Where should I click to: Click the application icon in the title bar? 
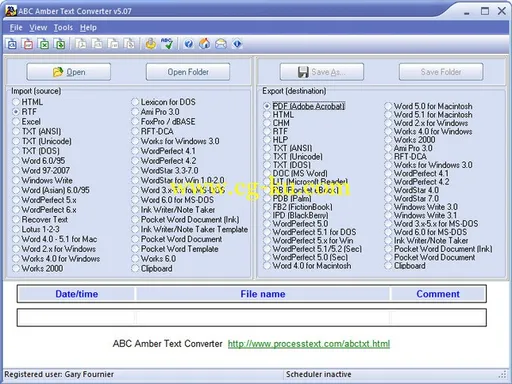pos(11,11)
